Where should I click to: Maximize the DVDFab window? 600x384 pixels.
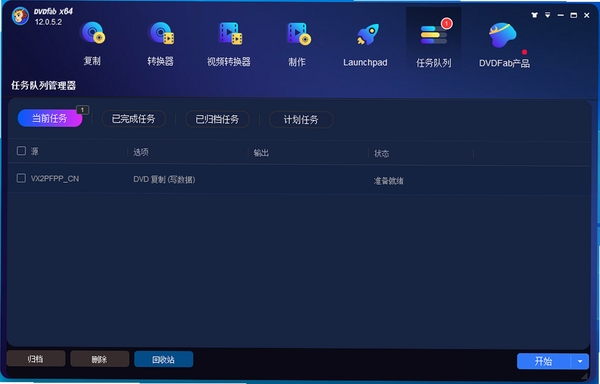574,15
